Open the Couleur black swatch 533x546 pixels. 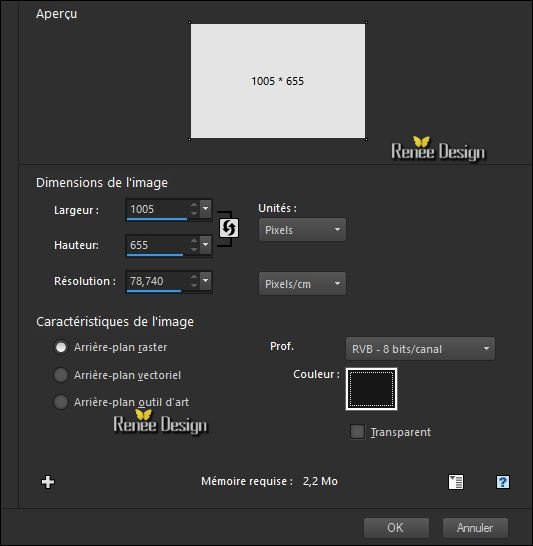(x=371, y=389)
